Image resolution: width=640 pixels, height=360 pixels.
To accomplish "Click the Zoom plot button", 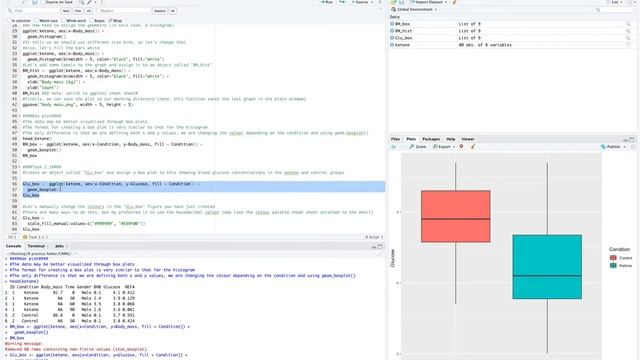I will point(418,147).
